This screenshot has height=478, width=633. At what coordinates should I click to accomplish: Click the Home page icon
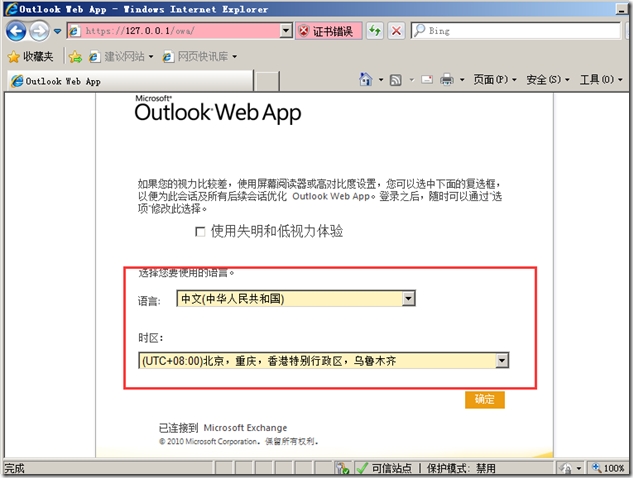click(365, 80)
